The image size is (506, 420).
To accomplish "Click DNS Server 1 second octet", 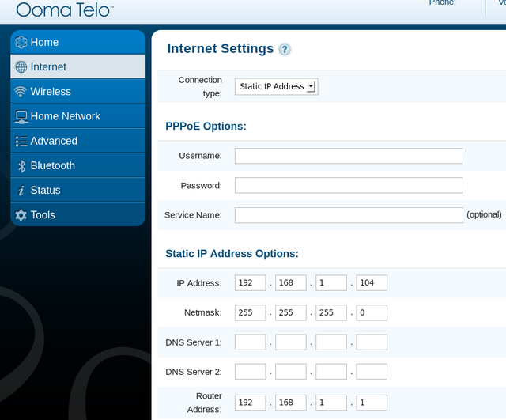I will pos(291,342).
